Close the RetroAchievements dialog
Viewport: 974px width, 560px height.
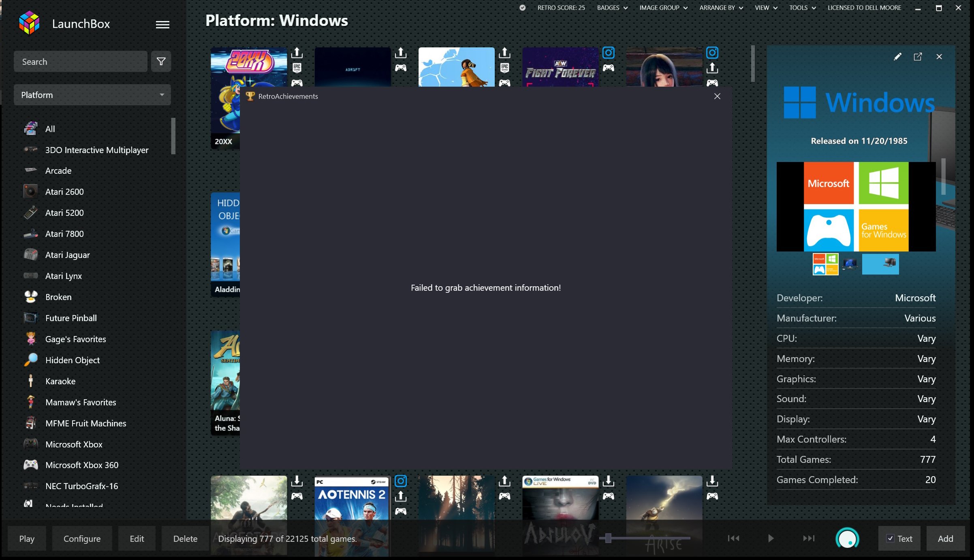[717, 96]
